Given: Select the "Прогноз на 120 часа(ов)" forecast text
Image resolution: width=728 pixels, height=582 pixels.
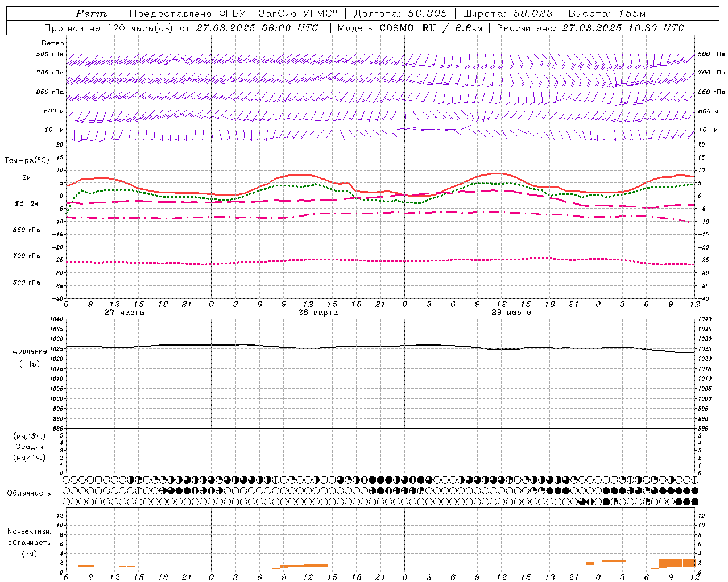Looking at the screenshot, I should [109, 28].
